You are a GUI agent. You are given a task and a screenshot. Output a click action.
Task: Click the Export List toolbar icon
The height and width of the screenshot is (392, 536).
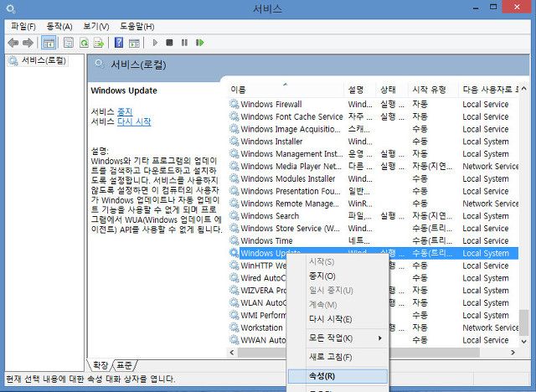pyautogui.click(x=99, y=43)
